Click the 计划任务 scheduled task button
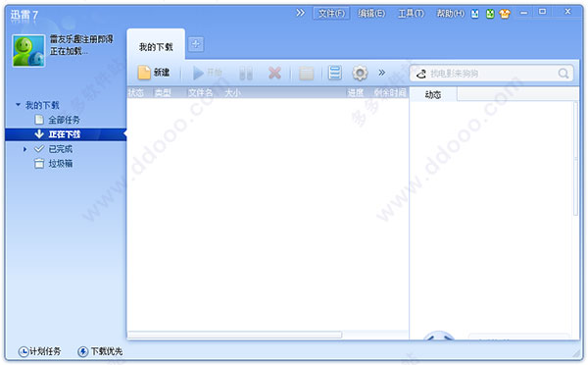588x365 pixels. tap(40, 351)
